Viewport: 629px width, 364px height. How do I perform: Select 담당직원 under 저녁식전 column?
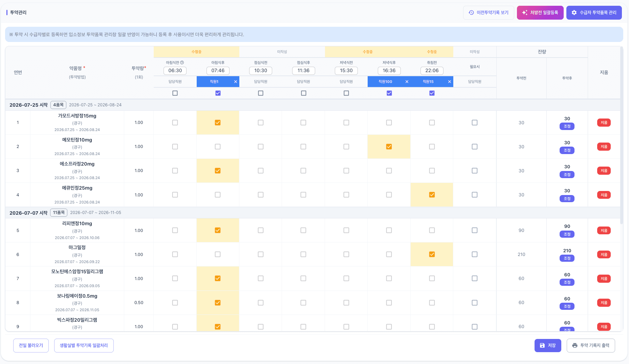(x=346, y=82)
